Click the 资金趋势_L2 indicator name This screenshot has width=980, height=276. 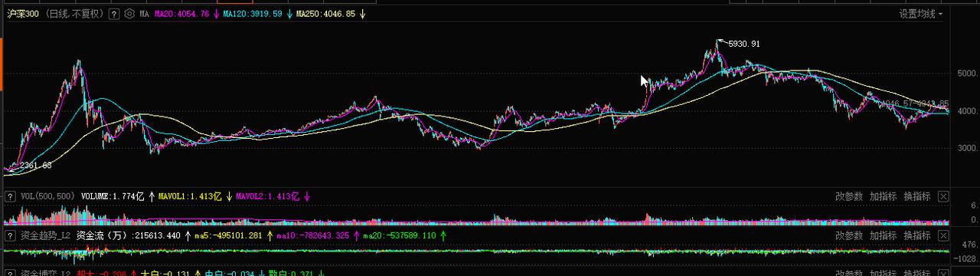tap(45, 235)
